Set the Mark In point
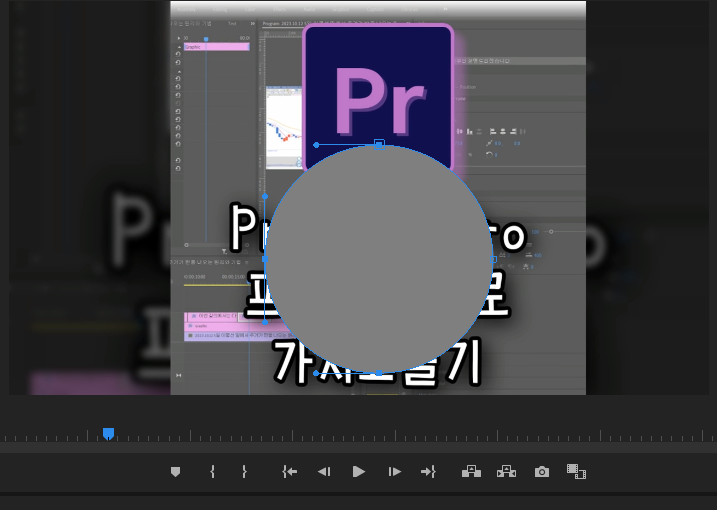Image resolution: width=717 pixels, height=510 pixels. coord(212,472)
